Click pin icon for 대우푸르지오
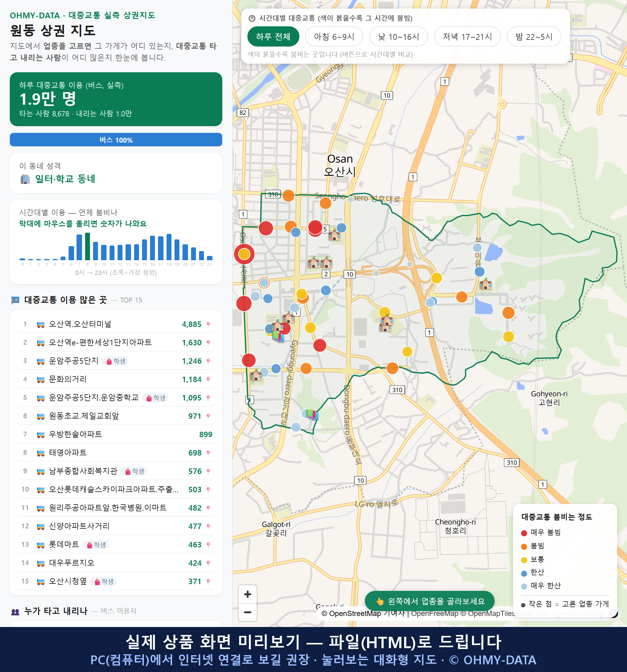Screen dimensions: 627x672 point(208,563)
